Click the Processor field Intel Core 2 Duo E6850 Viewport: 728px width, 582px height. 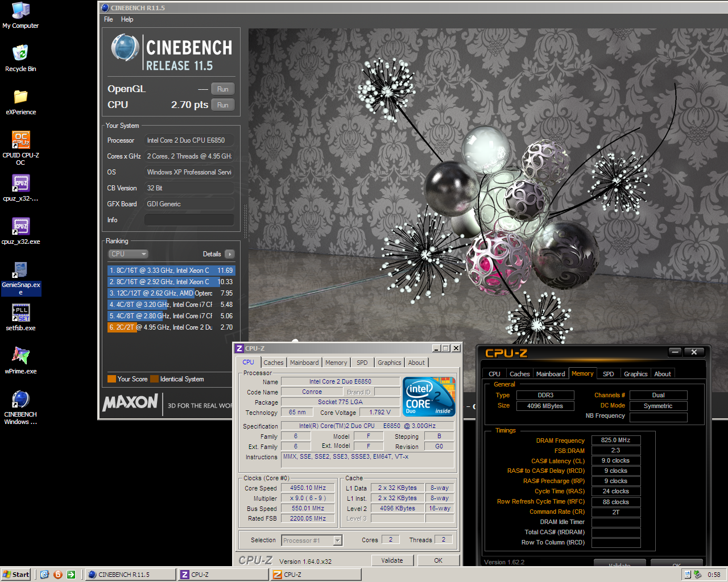tap(189, 140)
